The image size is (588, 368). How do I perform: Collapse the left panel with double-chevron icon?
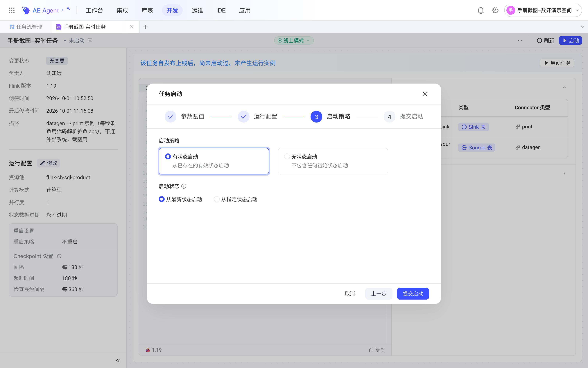[118, 360]
